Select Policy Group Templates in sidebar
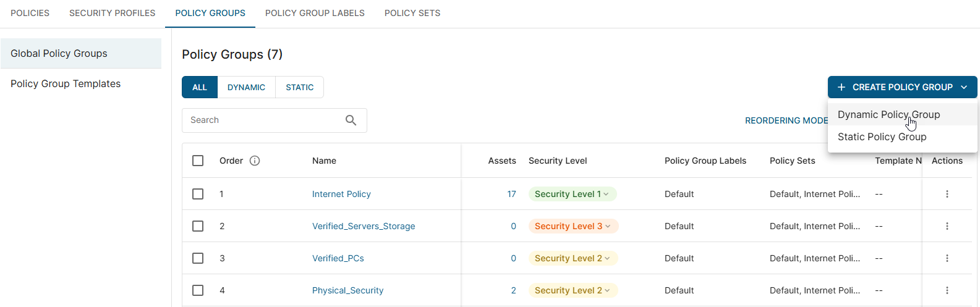Viewport: 980px width, 307px height. [x=66, y=83]
